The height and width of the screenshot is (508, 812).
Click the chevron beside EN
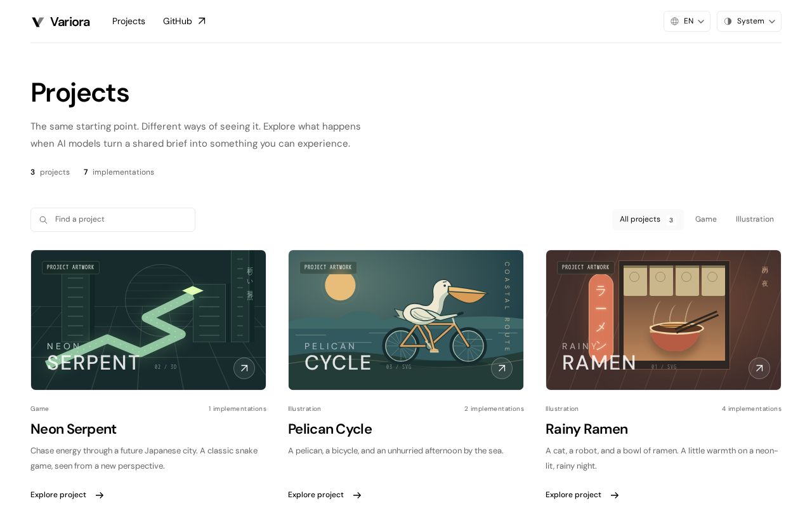coord(701,22)
